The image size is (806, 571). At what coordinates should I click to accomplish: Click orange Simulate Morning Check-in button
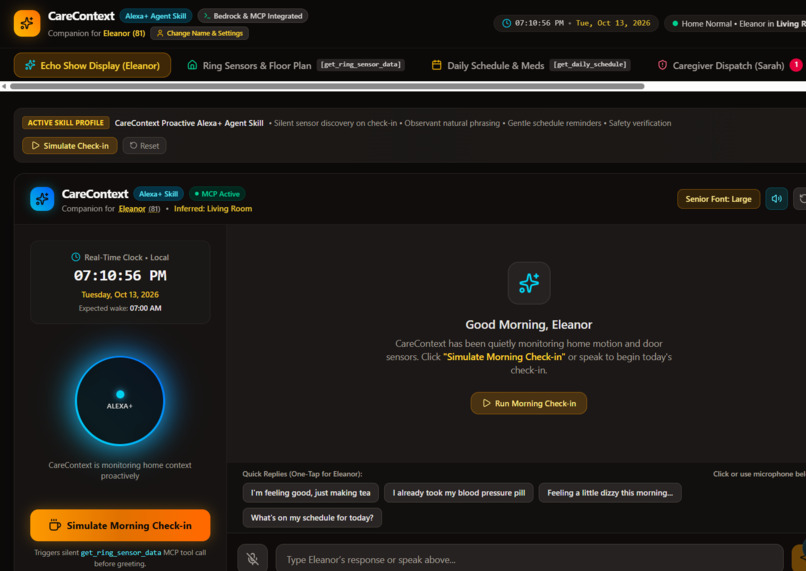coord(120,525)
